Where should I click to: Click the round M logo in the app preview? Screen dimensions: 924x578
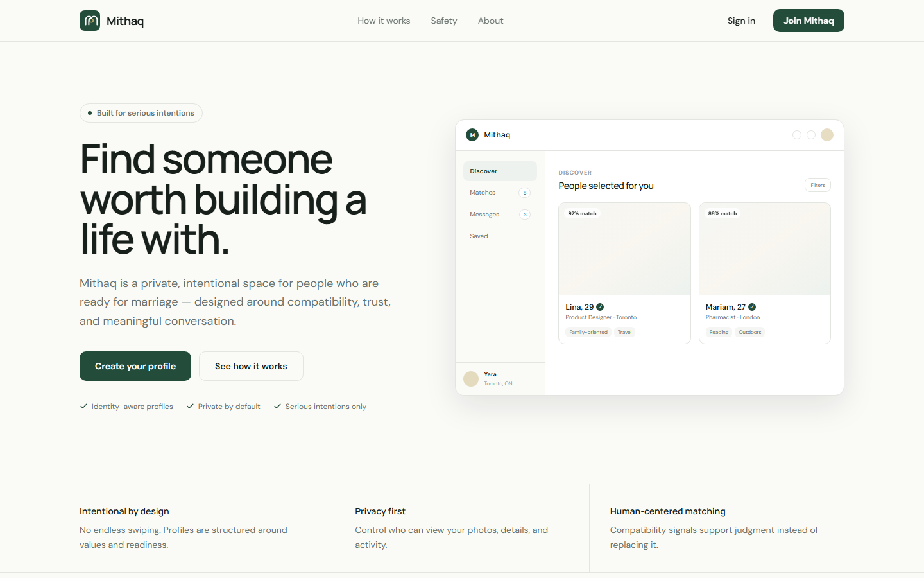(x=472, y=135)
